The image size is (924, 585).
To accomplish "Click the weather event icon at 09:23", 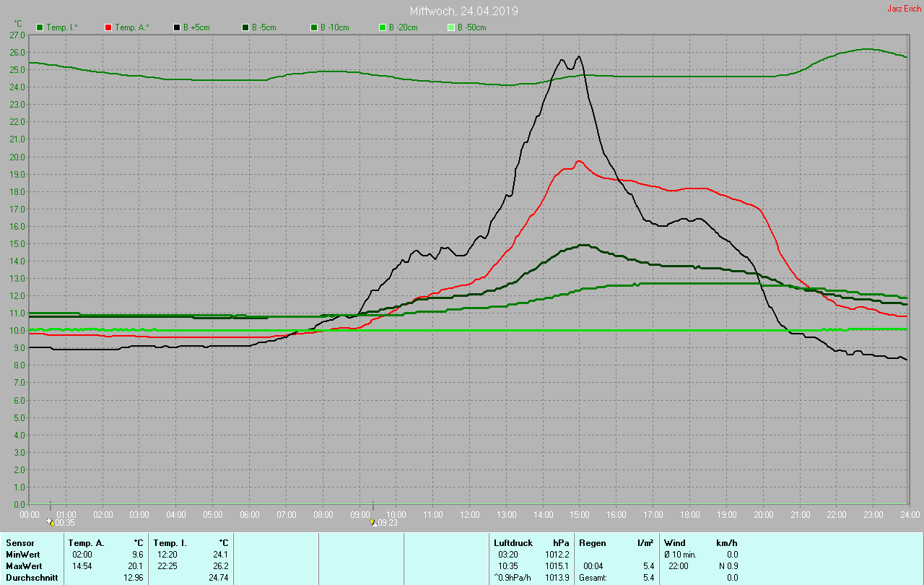I will click(x=372, y=521).
